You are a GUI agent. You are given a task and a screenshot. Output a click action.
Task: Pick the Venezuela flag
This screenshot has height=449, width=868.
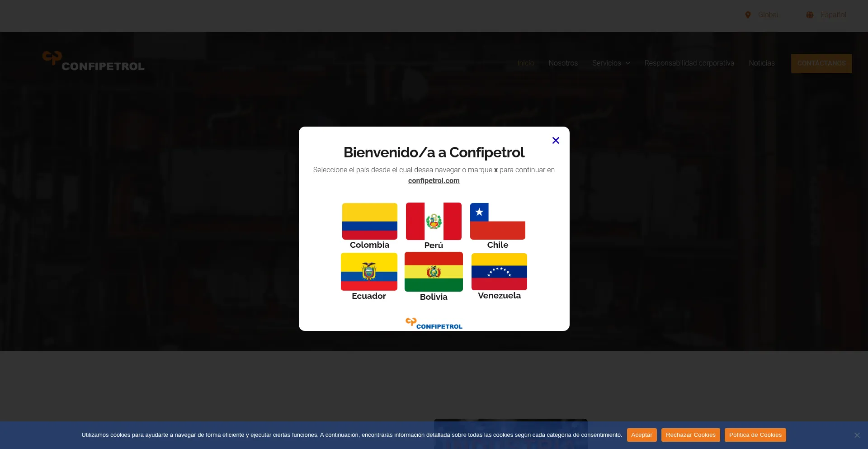pos(499,271)
